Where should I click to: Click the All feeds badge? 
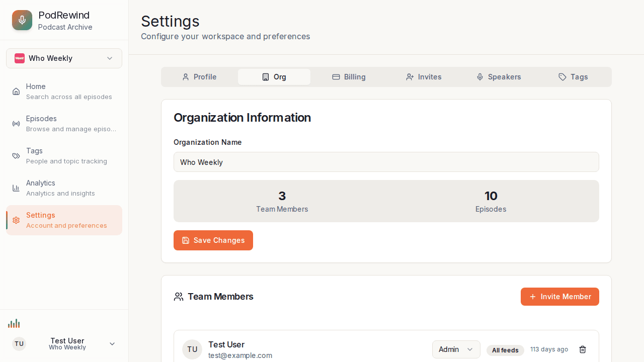505,350
